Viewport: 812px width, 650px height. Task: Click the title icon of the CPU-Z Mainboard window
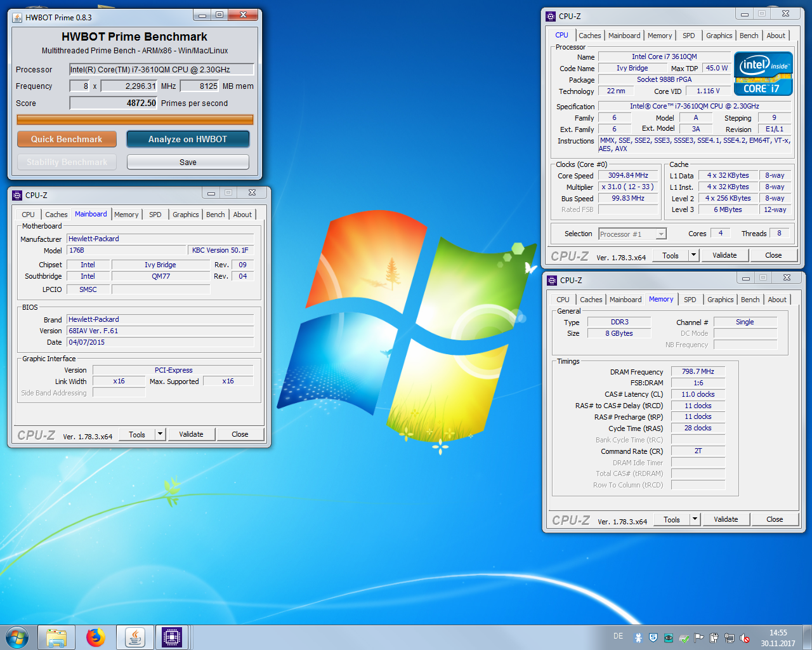[17, 196]
